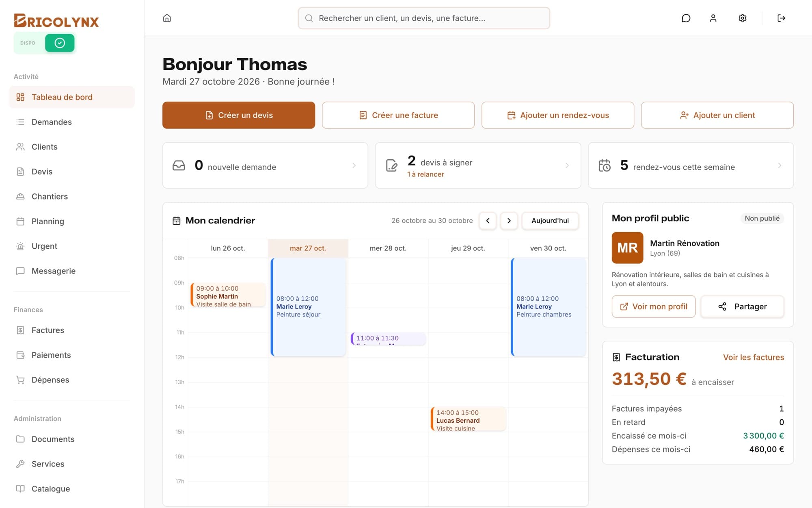Open Documents in the sidebar
This screenshot has width=812, height=508.
72,439
